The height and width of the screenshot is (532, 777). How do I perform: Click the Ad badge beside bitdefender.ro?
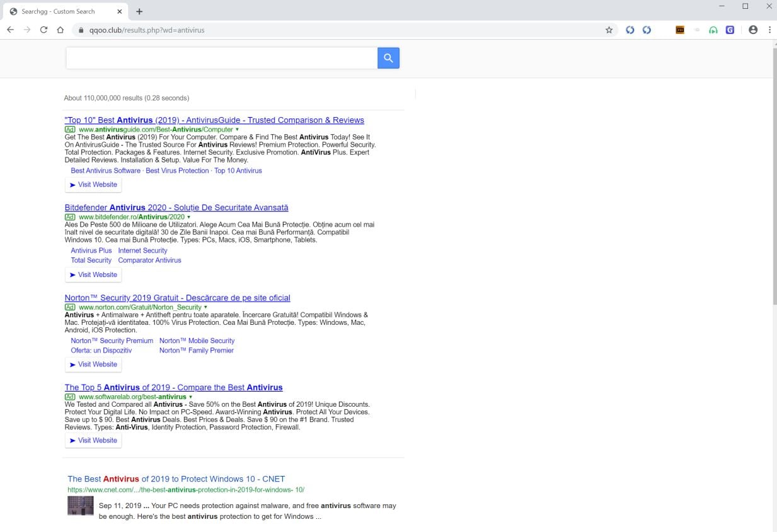point(70,217)
